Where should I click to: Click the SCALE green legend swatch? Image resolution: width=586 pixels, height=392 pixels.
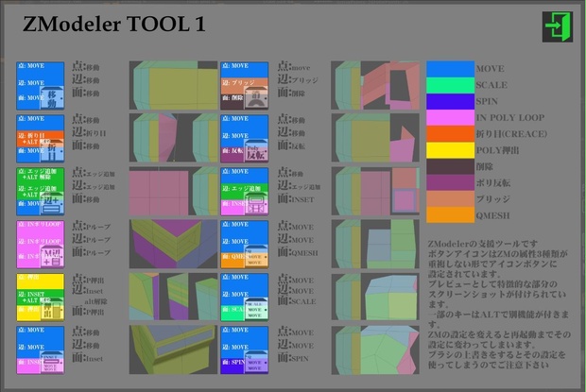[450, 85]
